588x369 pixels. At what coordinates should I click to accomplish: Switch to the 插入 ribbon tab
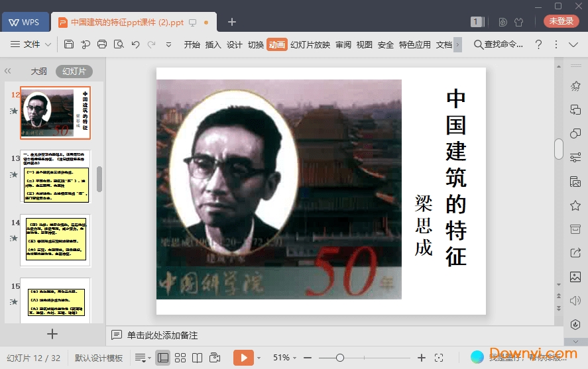(x=213, y=44)
